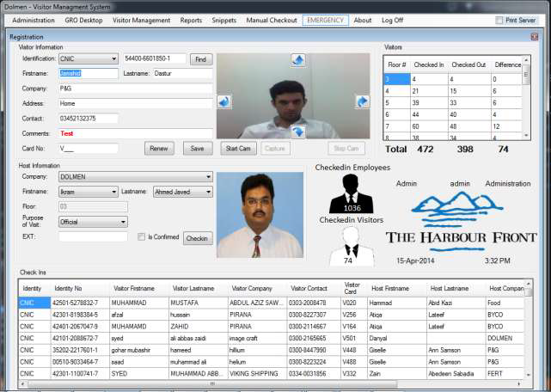Open the host Company dropdown

click(x=136, y=177)
